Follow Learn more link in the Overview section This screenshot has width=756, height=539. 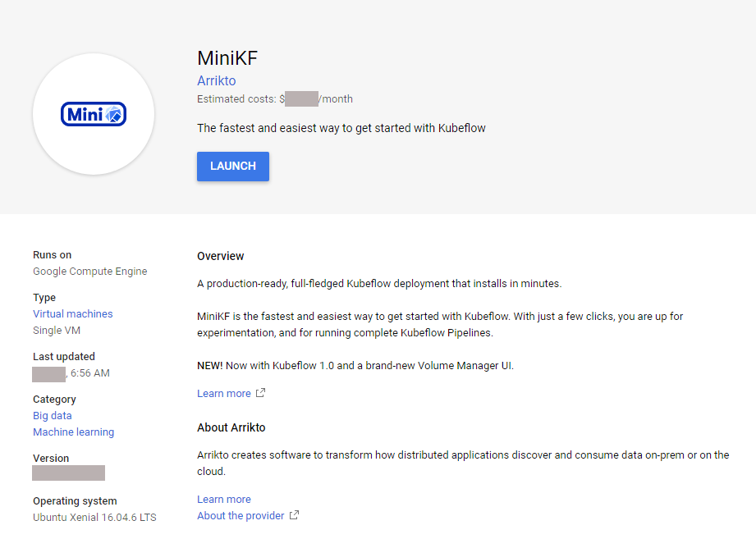(224, 393)
